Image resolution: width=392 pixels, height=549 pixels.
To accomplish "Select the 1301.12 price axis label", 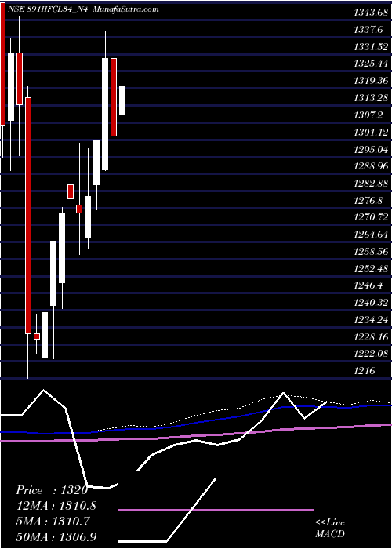I will click(x=371, y=133).
